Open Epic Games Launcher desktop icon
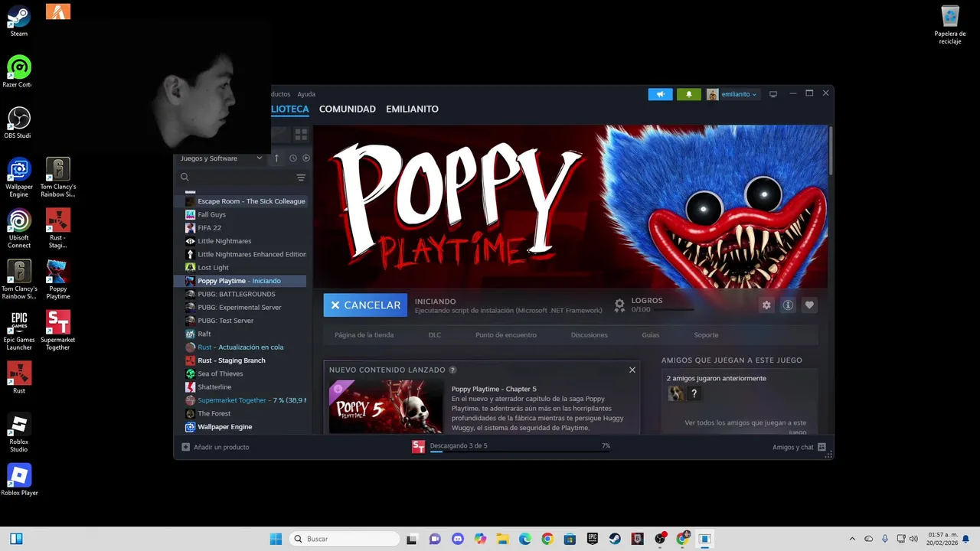 point(19,331)
